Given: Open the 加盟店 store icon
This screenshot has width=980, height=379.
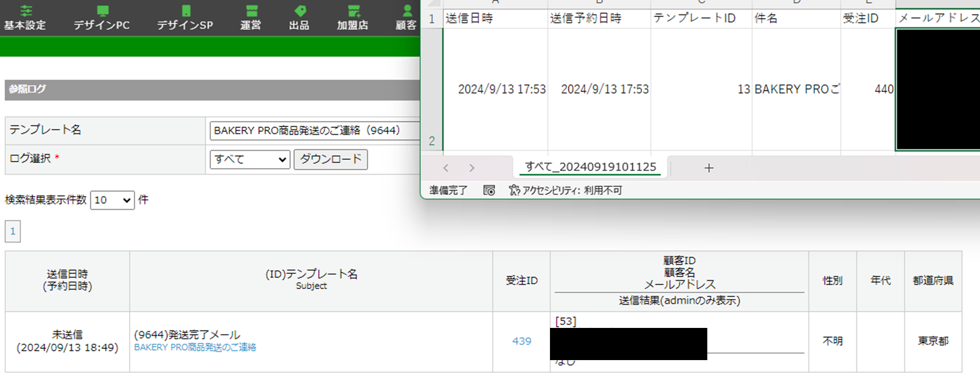Looking at the screenshot, I should [353, 11].
